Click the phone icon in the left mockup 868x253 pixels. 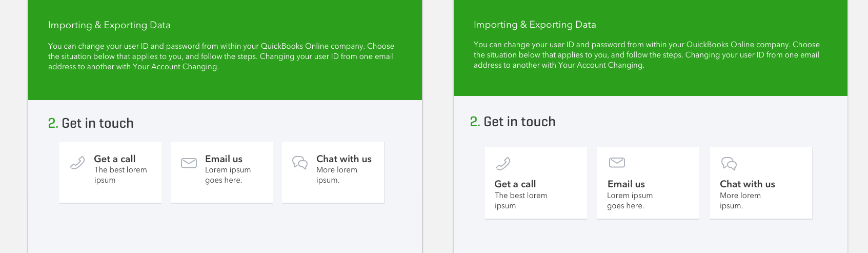coord(77,163)
